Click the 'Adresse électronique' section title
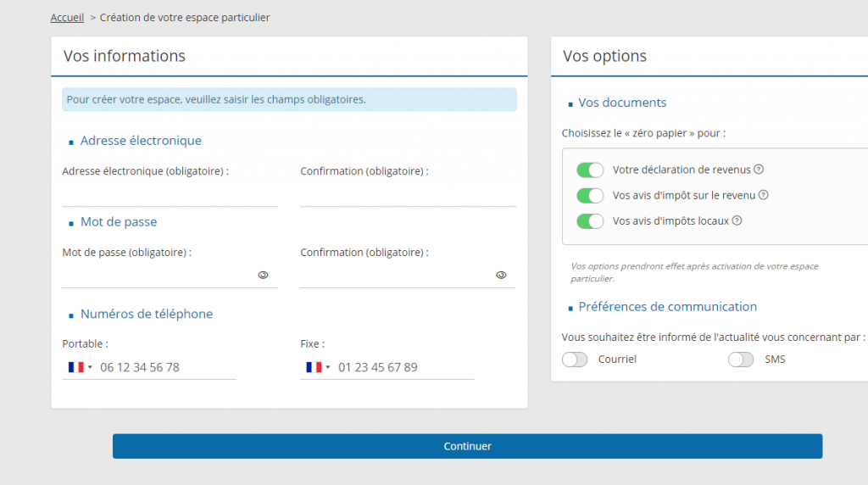The width and height of the screenshot is (868, 485). (x=141, y=141)
